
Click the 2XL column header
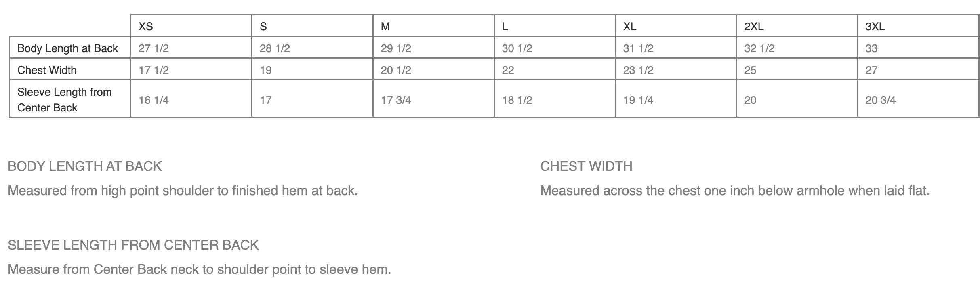pos(754,27)
